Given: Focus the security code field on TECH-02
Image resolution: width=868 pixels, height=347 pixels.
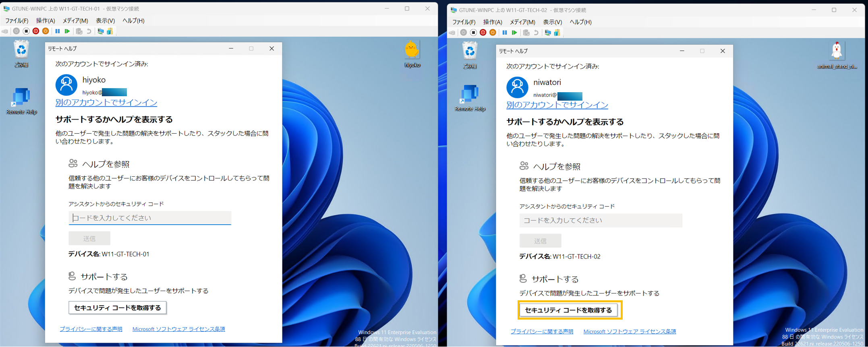Looking at the screenshot, I should pos(601,220).
